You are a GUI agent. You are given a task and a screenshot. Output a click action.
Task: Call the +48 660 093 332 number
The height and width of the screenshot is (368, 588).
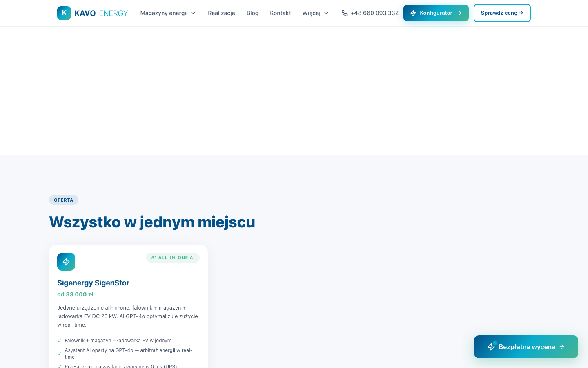[370, 13]
